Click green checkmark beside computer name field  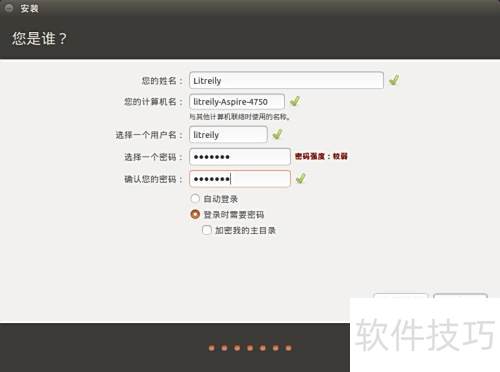[295, 101]
